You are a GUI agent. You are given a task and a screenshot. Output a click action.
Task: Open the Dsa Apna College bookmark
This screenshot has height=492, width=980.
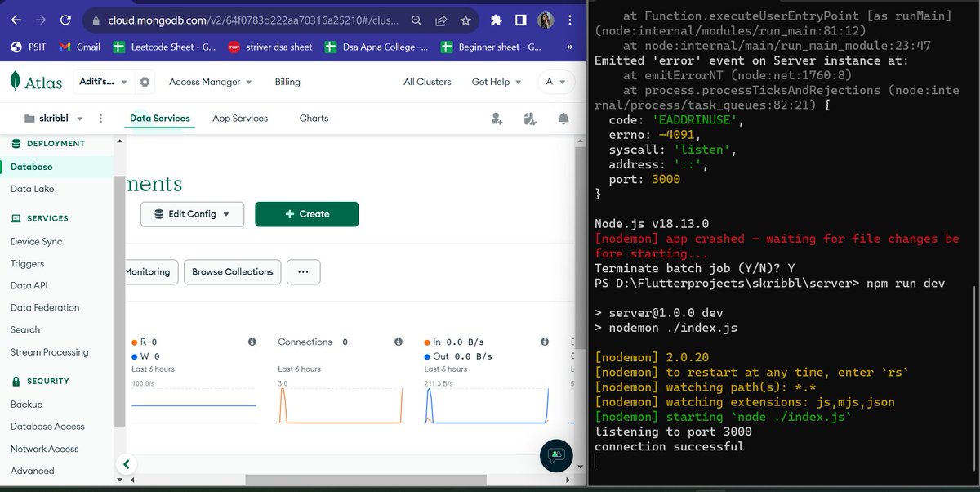click(376, 47)
